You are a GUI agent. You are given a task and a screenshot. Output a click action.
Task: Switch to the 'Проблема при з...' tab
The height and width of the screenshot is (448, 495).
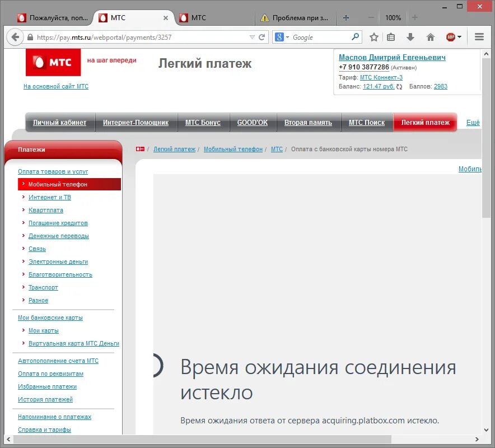(295, 18)
